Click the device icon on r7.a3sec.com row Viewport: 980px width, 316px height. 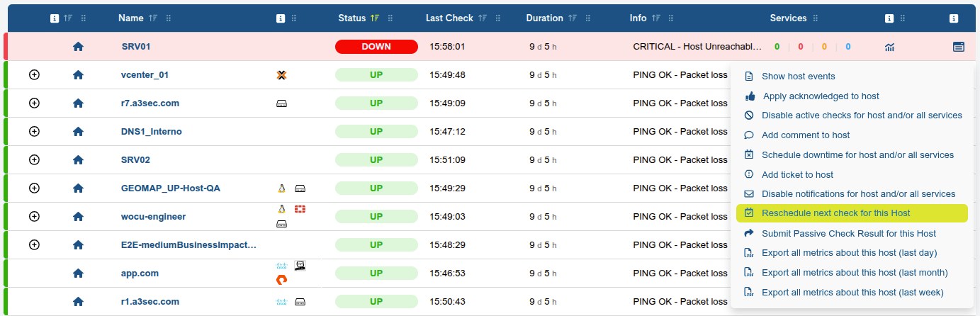281,103
